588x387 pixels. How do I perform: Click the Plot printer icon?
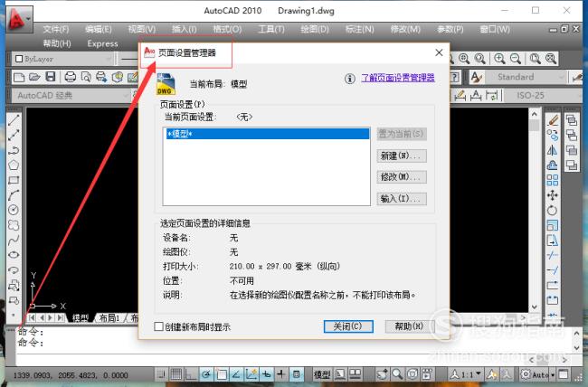[x=71, y=77]
